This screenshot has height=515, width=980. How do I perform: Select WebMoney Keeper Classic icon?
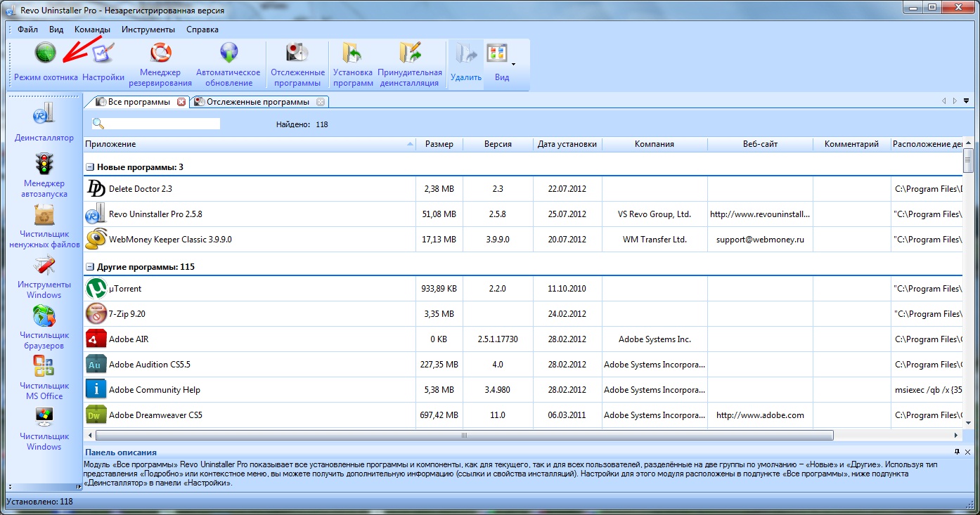tap(96, 240)
